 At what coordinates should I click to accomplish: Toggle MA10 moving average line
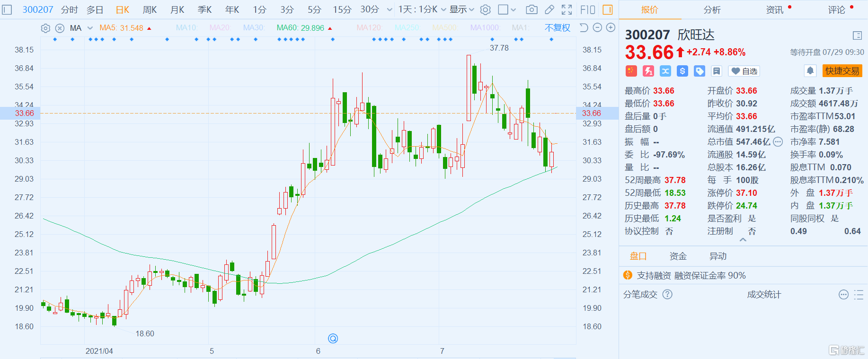point(187,28)
